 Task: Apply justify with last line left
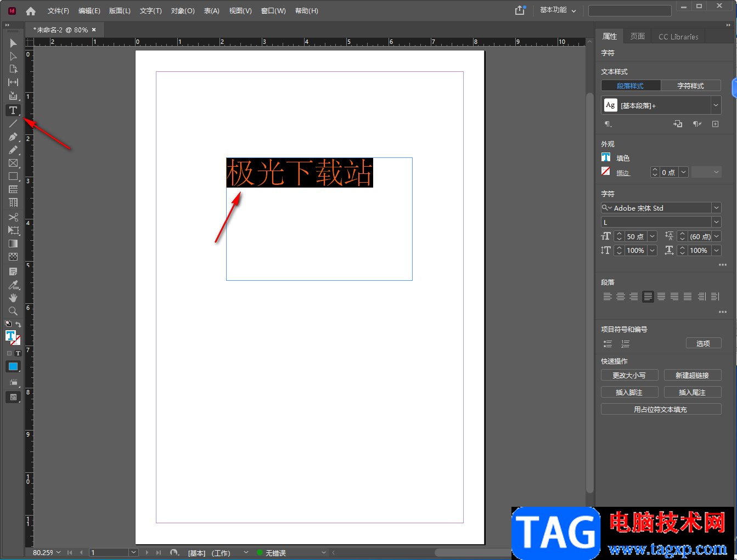(x=648, y=297)
